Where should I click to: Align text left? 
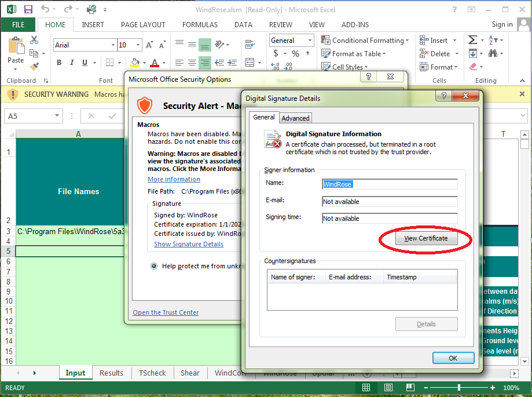(x=179, y=63)
